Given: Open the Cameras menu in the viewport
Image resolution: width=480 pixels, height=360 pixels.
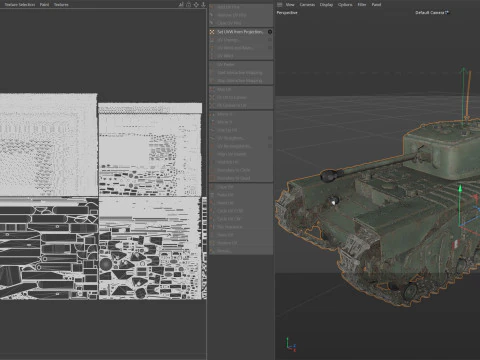Looking at the screenshot, I should coord(307,5).
